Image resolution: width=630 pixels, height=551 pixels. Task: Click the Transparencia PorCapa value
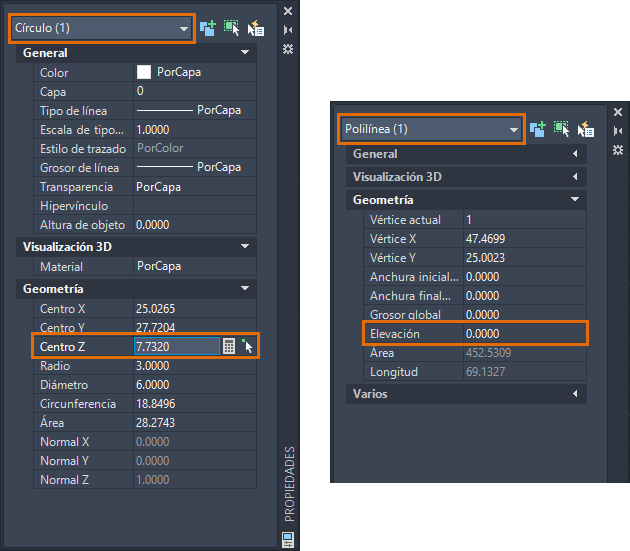click(x=195, y=186)
